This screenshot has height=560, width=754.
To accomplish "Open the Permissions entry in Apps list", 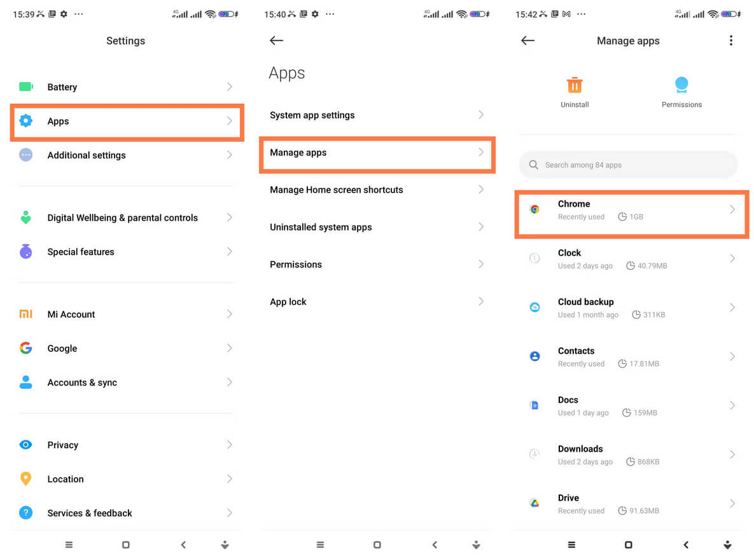I will pyautogui.click(x=377, y=264).
